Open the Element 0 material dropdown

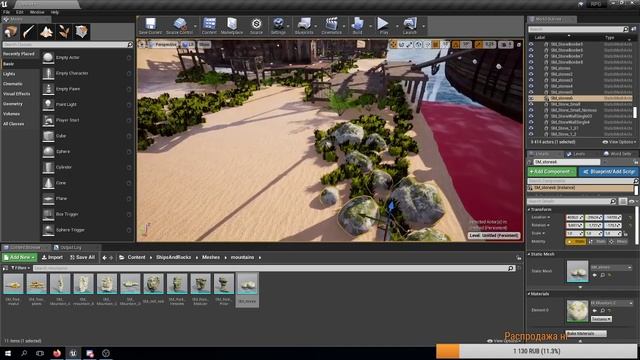click(611, 303)
